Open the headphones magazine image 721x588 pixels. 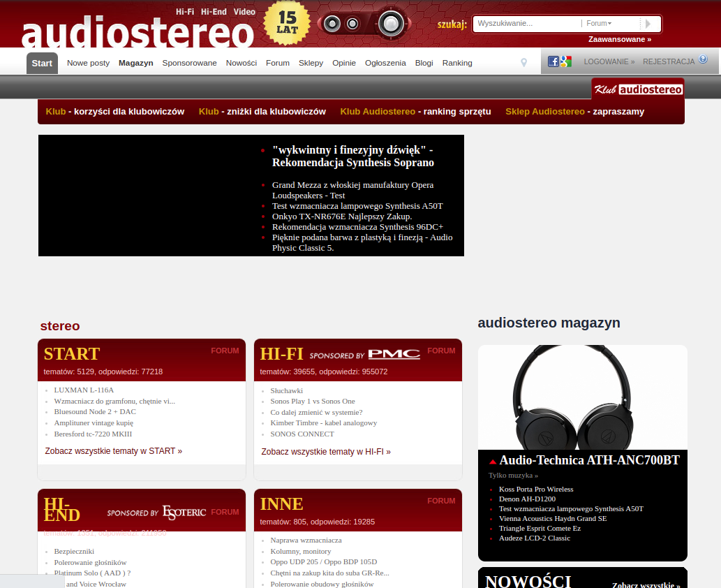[583, 397]
